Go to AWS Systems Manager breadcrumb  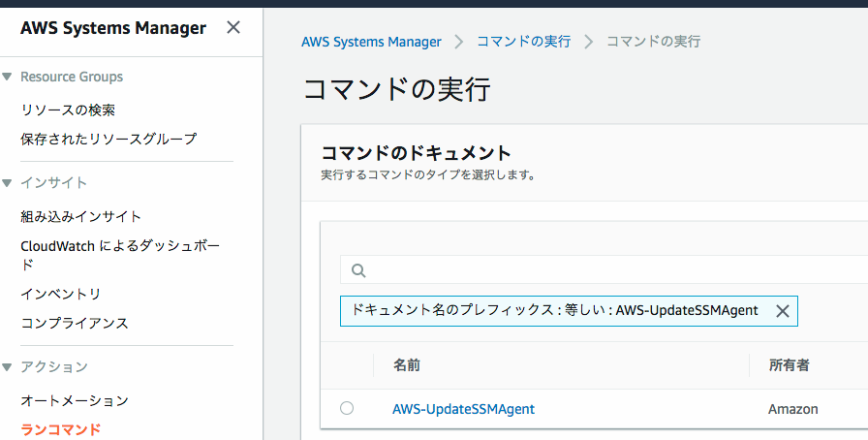coord(371,42)
